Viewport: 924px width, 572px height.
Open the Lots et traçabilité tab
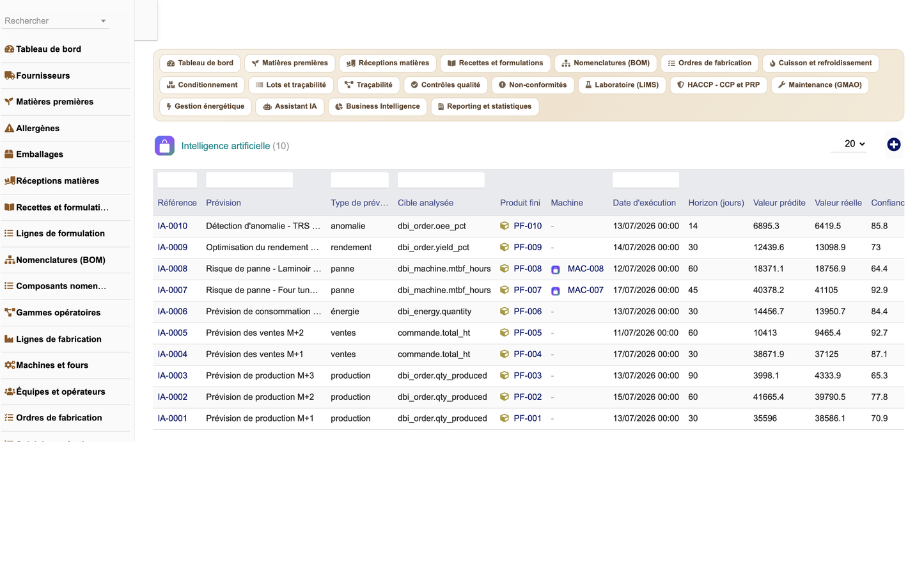click(290, 84)
